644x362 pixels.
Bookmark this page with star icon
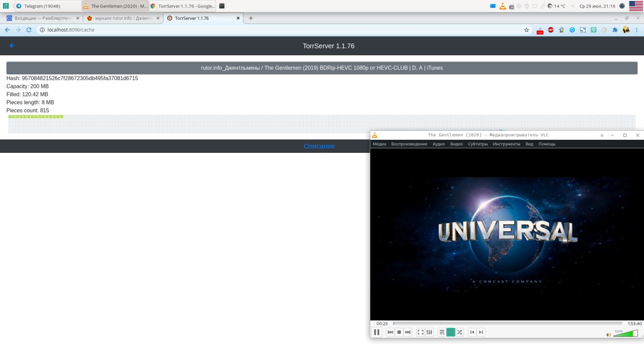coord(526,30)
